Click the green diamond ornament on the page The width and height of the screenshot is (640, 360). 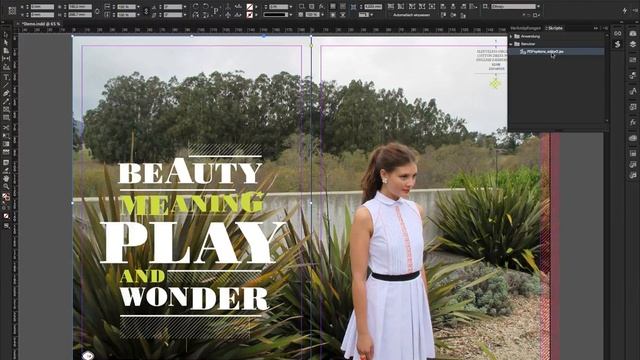click(495, 84)
